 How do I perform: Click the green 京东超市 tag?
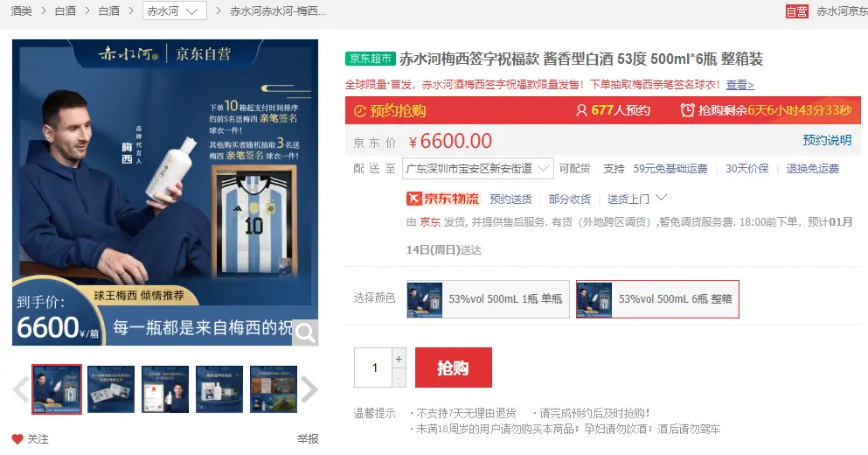(371, 59)
